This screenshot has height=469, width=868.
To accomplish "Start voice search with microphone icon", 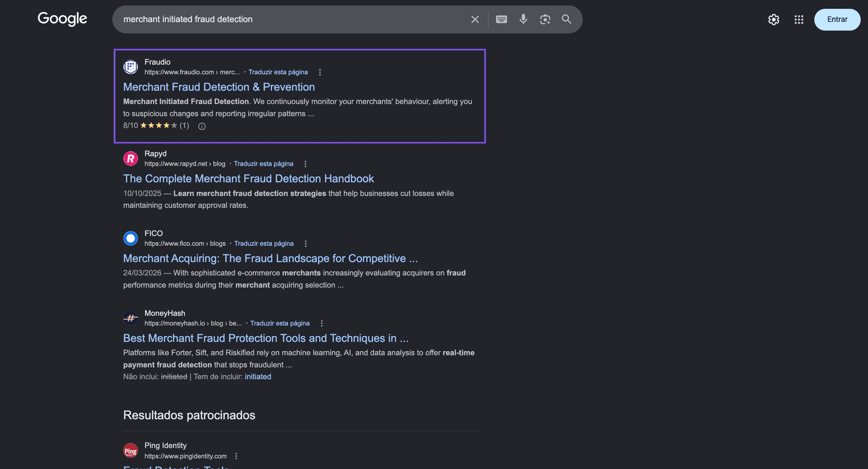I will (x=523, y=19).
